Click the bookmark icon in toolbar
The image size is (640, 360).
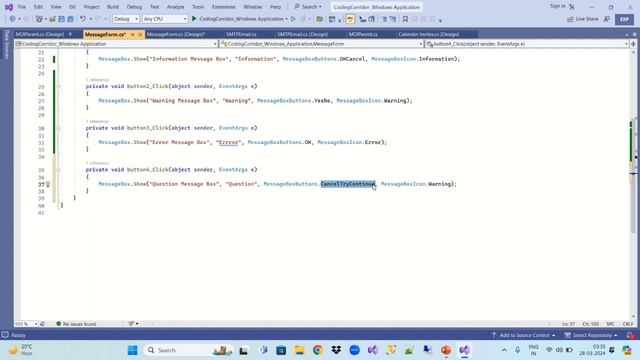(x=405, y=19)
